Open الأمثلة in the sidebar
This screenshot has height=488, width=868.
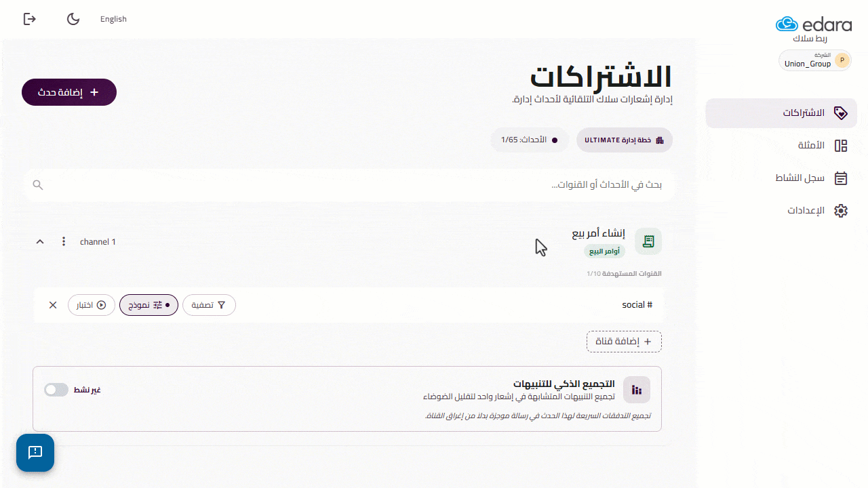(781, 146)
